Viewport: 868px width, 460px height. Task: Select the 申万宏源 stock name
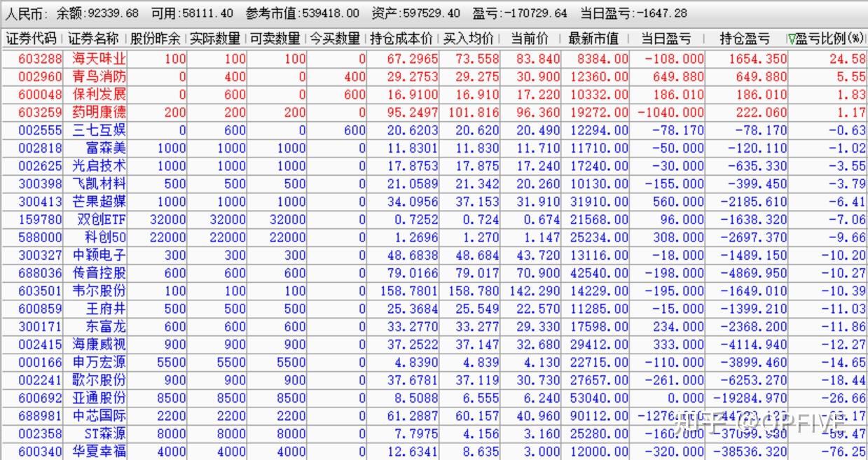click(99, 362)
